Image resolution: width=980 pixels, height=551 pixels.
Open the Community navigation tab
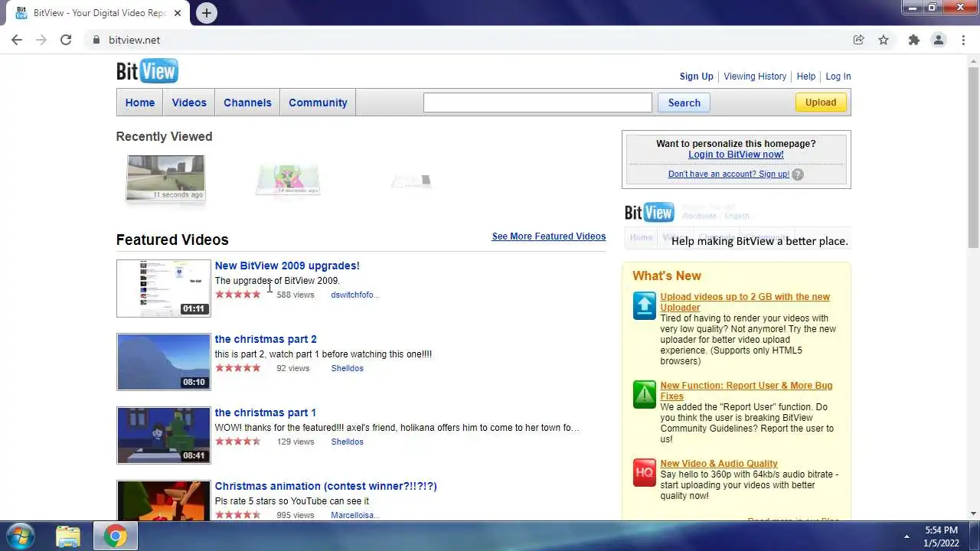coord(318,103)
